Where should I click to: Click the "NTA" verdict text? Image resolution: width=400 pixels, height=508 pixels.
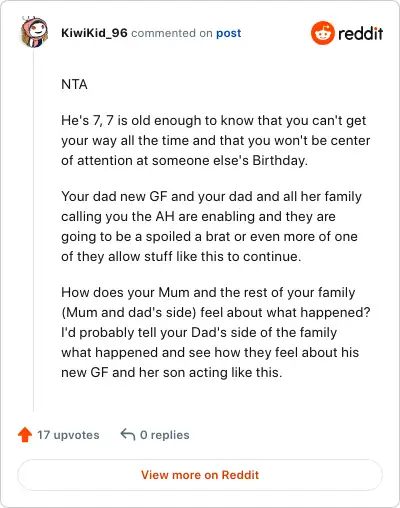74,84
